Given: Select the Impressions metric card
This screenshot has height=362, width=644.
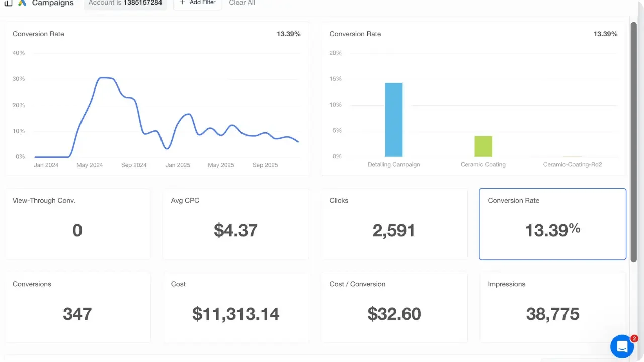Looking at the screenshot, I should 552,307.
